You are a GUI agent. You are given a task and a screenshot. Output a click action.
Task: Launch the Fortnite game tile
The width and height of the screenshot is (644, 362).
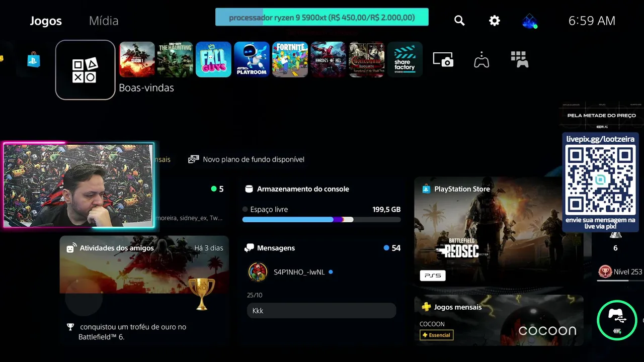point(290,59)
